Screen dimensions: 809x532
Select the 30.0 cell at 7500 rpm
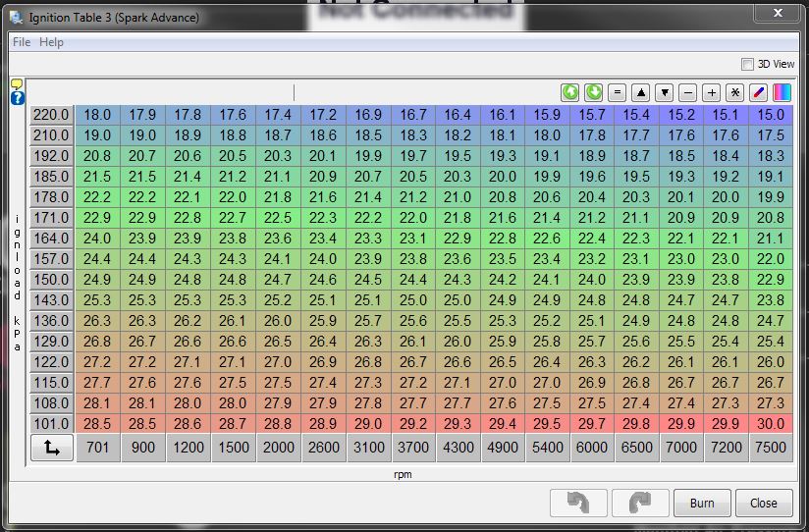(770, 424)
